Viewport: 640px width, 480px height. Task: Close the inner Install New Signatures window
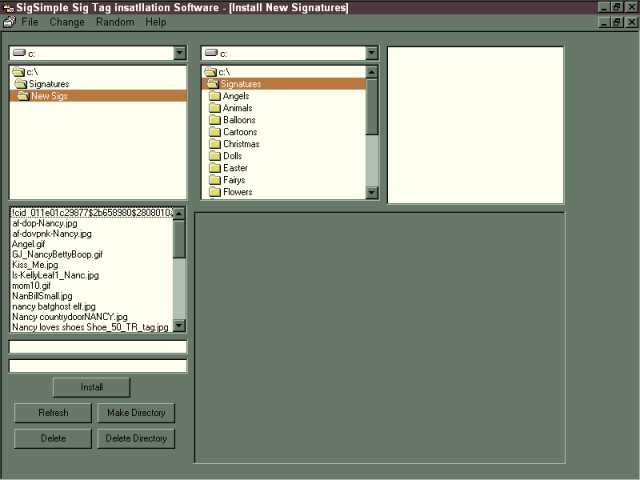pyautogui.click(x=631, y=22)
